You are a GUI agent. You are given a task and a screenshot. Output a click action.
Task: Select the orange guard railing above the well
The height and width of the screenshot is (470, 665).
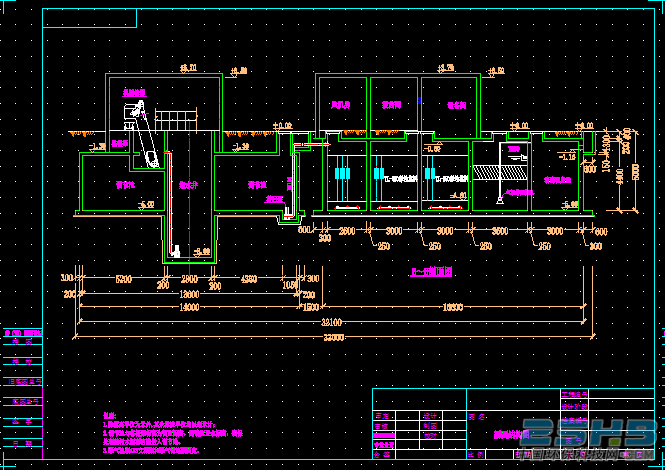(x=176, y=120)
